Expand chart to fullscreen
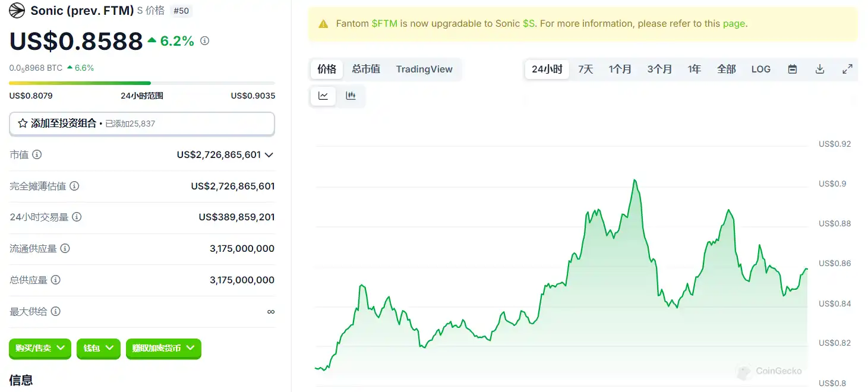This screenshot has width=868, height=392. point(848,69)
